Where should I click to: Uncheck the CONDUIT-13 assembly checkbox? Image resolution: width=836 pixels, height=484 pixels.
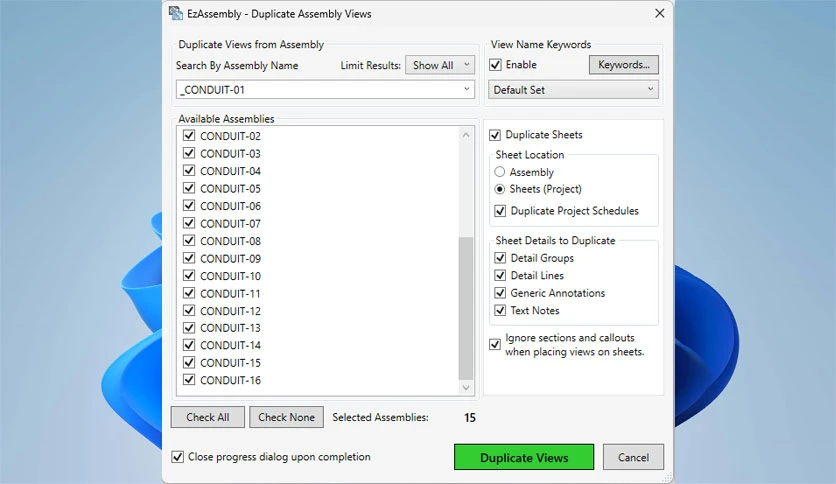pos(189,327)
